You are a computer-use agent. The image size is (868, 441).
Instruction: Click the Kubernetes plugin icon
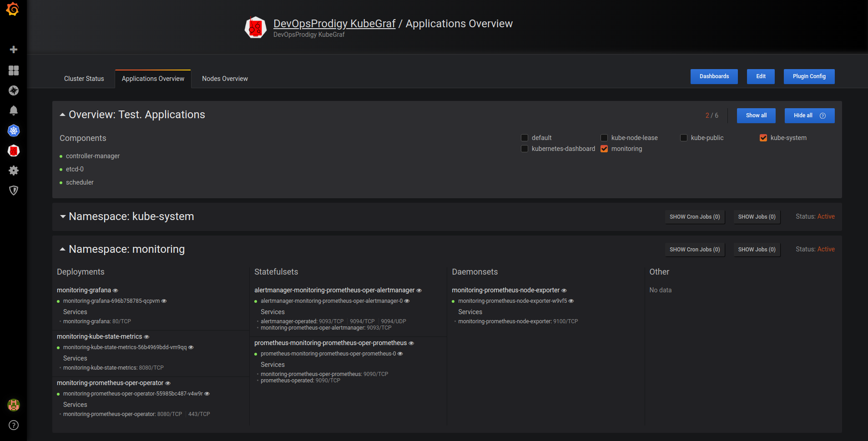[13, 130]
